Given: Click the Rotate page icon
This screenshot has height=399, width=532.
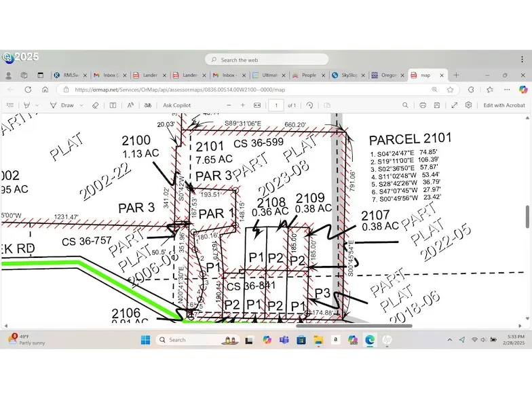Looking at the screenshot, I should 309,105.
